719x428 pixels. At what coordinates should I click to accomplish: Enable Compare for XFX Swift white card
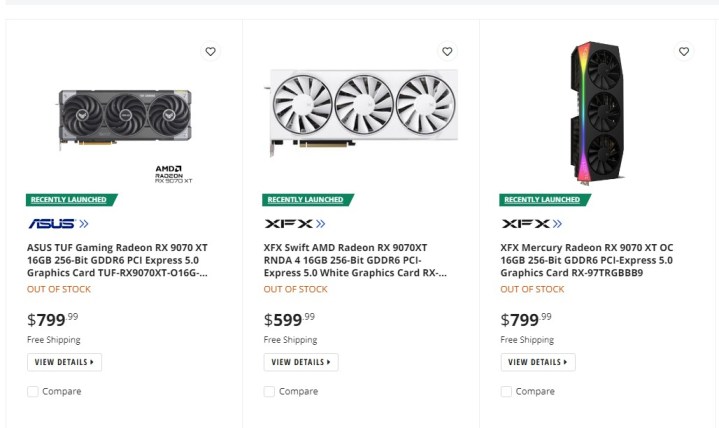269,392
